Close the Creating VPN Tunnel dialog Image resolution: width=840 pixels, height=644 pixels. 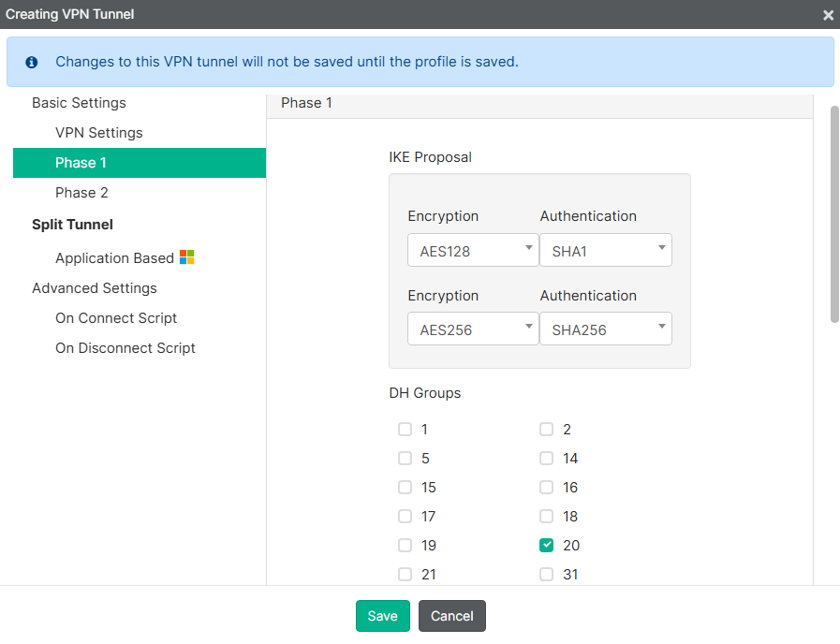(828, 15)
